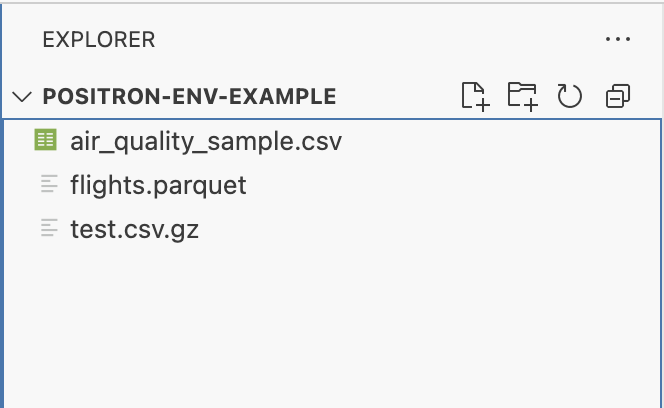Screen dimensions: 664x408
Task: Refresh the Explorer file list
Action: (570, 96)
